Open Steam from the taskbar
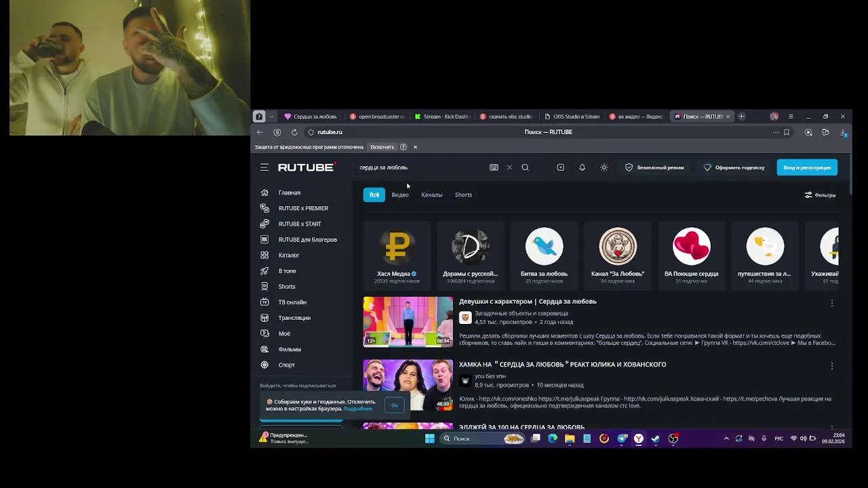Screen dimensions: 868x488 point(656,439)
